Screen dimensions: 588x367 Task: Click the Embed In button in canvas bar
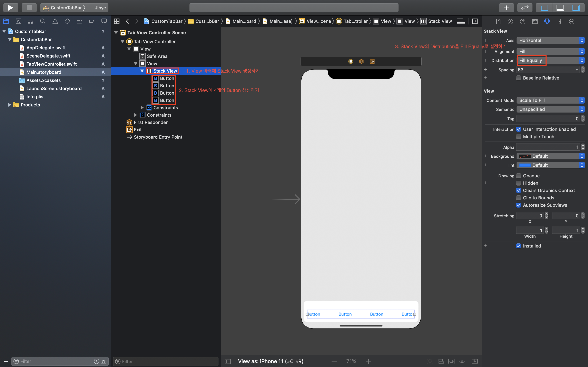point(474,361)
